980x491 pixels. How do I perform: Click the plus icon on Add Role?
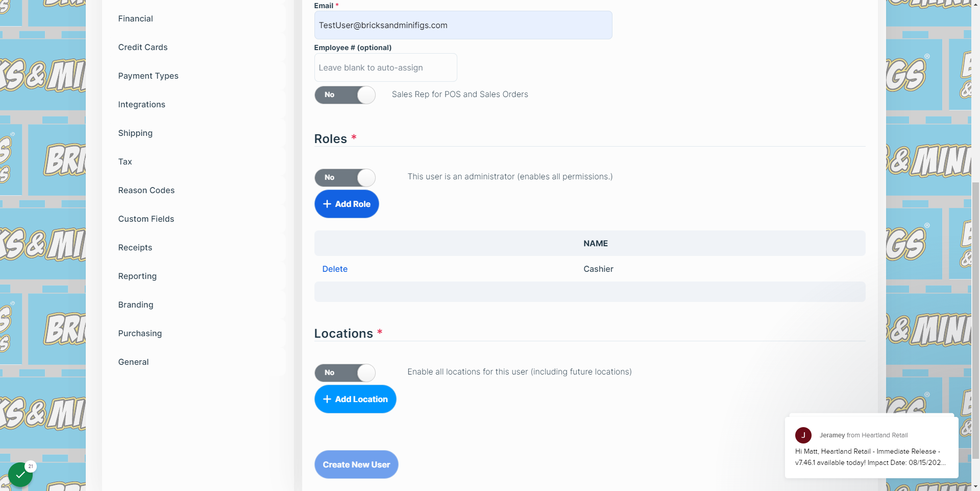pos(327,204)
